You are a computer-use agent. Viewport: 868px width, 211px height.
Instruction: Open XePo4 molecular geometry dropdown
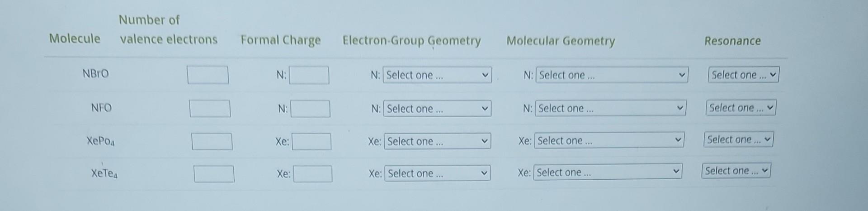tap(609, 140)
